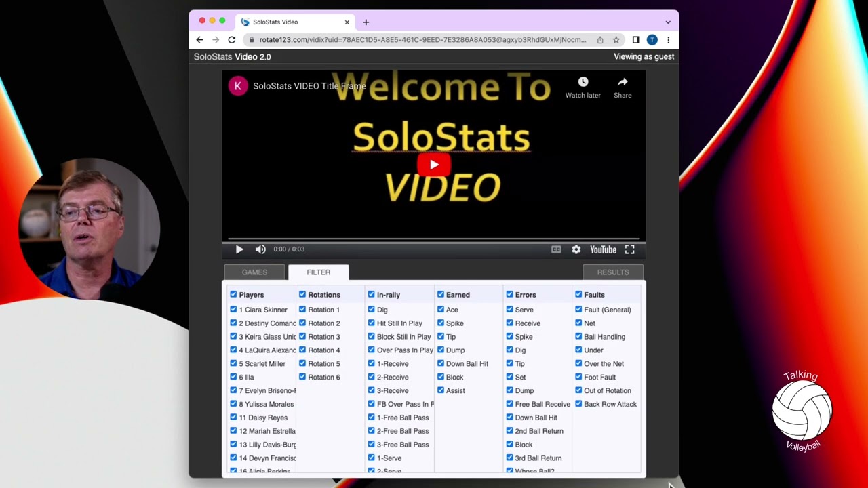Switch to the GAMES tab

click(x=255, y=272)
